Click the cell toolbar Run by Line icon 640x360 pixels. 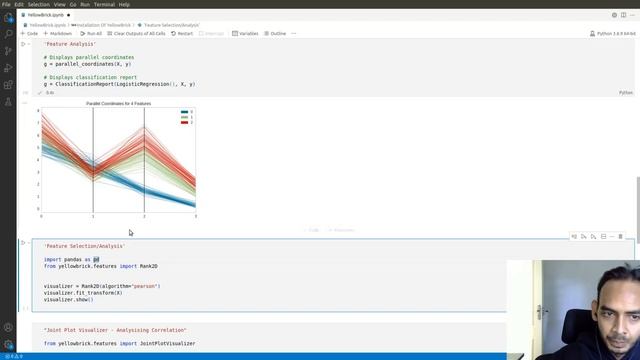(x=574, y=237)
